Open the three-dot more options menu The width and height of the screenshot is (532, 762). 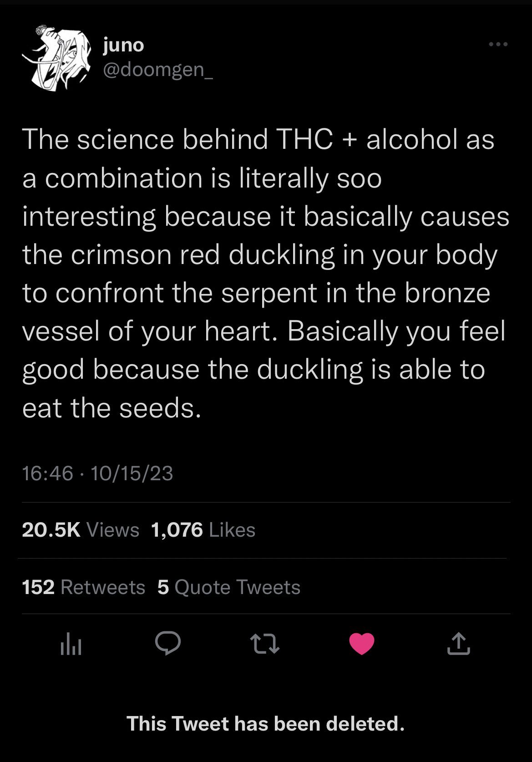point(498,45)
